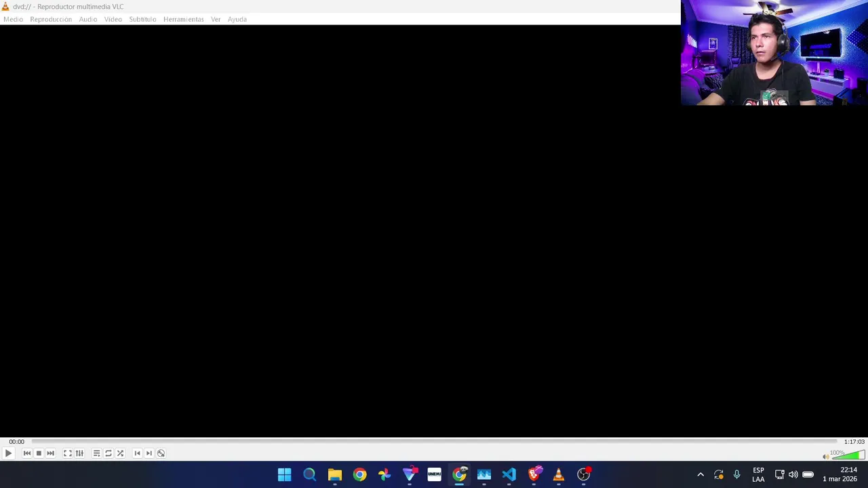Go to previous DVD chapter
The image size is (868, 488).
138,453
